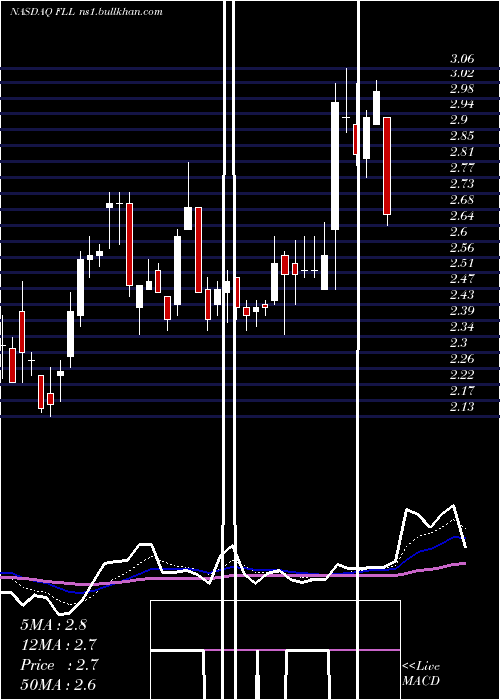Click the 2.64 price axis label

click(x=462, y=216)
